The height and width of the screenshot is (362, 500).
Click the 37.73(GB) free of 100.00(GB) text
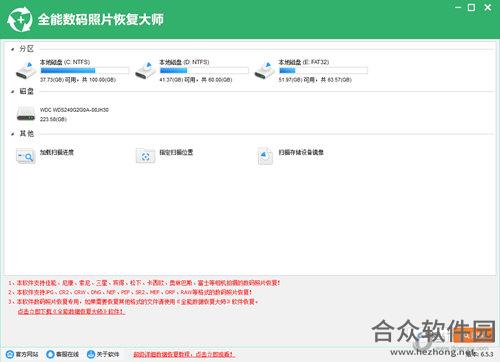point(78,80)
